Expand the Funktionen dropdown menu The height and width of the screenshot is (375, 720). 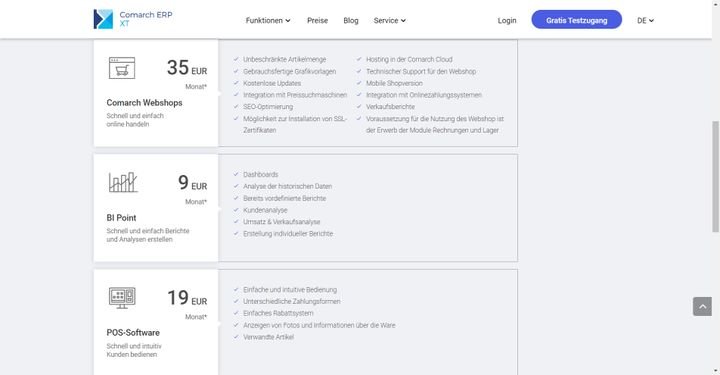click(x=268, y=21)
